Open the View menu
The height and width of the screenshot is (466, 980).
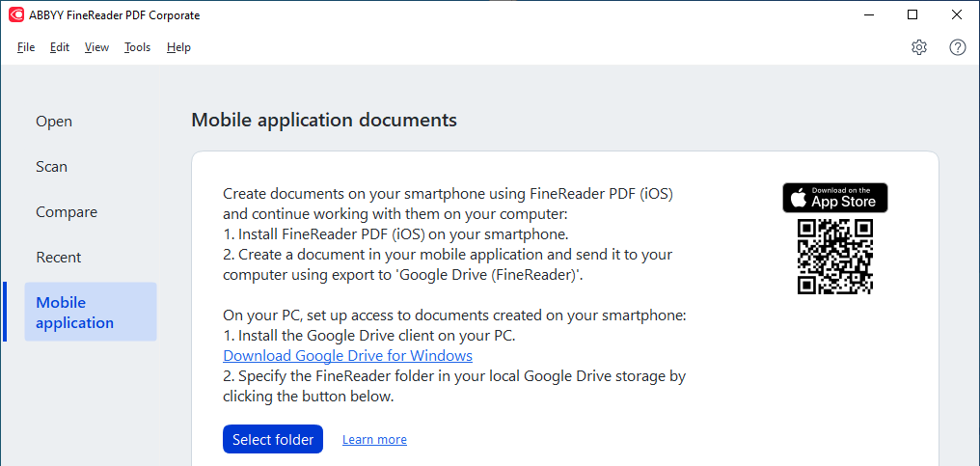96,47
